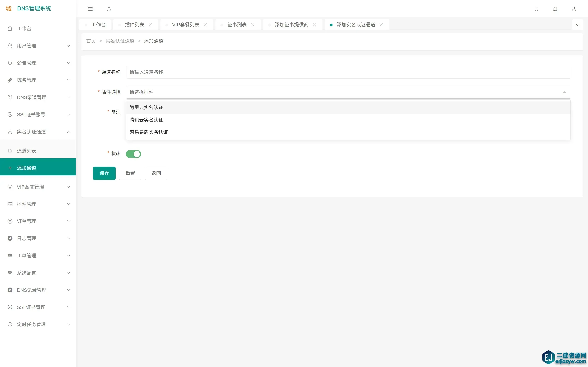Pick 网易易盾实名认证 plugin option
The image size is (588, 367).
point(149,132)
